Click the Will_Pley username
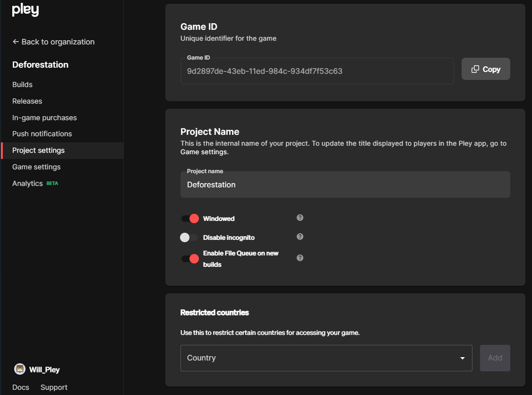 click(44, 369)
